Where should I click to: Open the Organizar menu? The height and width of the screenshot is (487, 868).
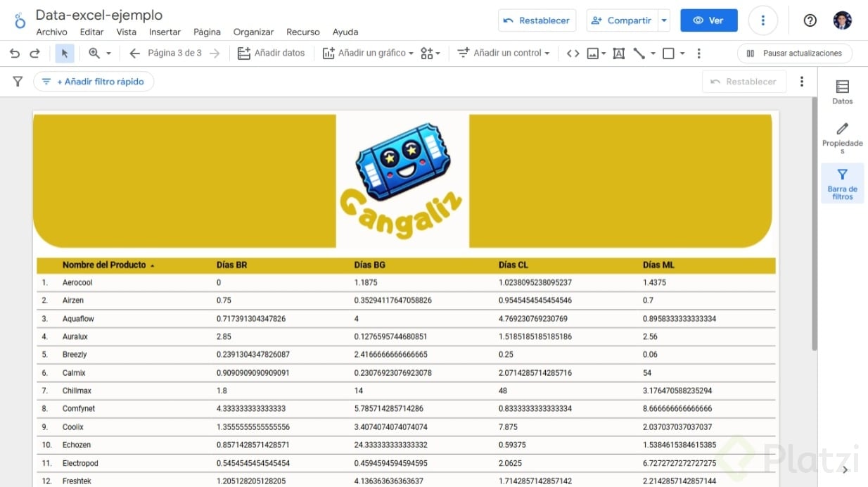pos(253,32)
